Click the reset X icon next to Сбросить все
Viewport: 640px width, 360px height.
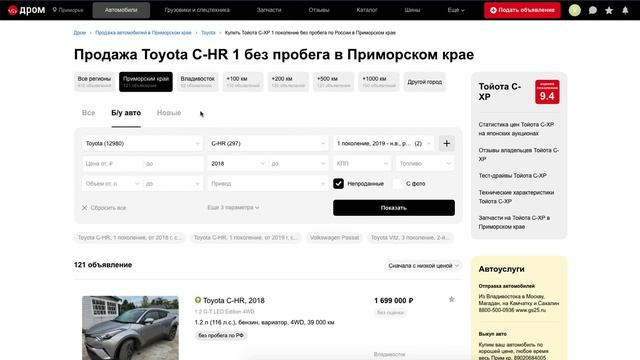pos(84,208)
